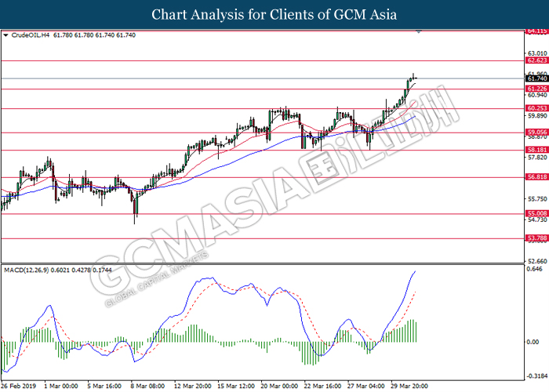This screenshot has height=392, width=549.
Task: Click the 53.788 price level label
Action: click(x=537, y=238)
